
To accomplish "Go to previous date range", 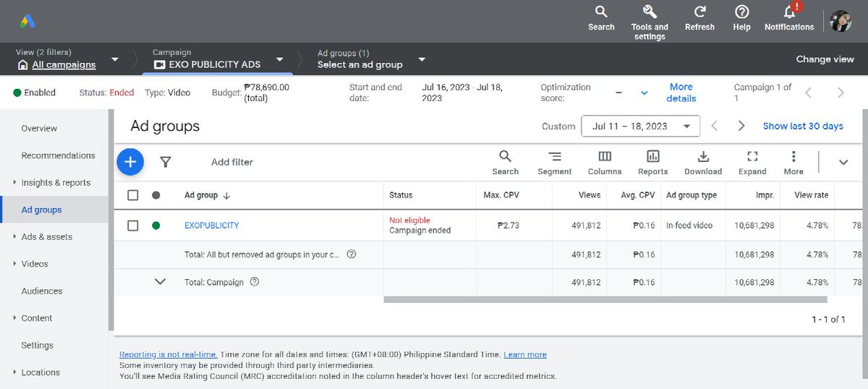I will tap(715, 126).
